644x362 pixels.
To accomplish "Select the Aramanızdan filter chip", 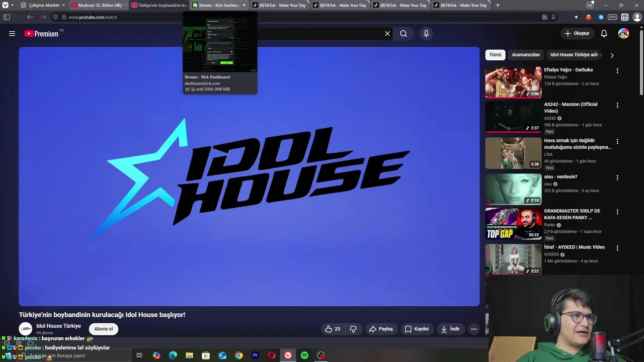I will [526, 55].
